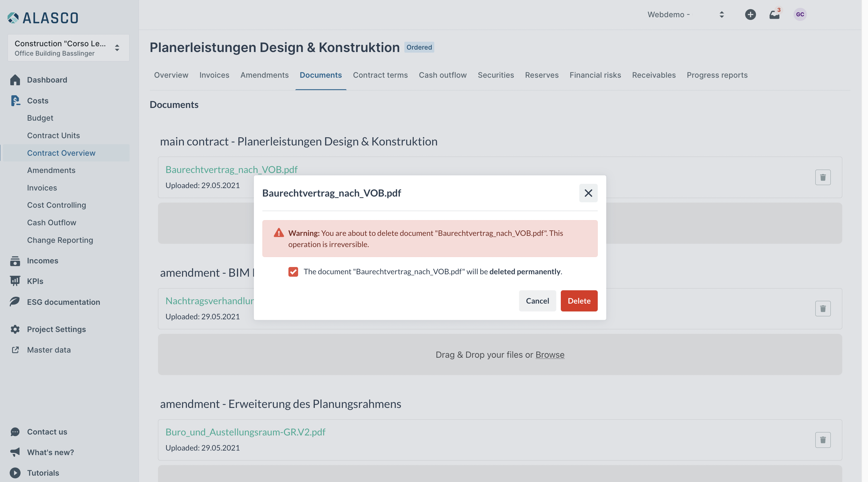Open the inbox notifications icon
The image size is (868, 482).
(x=774, y=15)
